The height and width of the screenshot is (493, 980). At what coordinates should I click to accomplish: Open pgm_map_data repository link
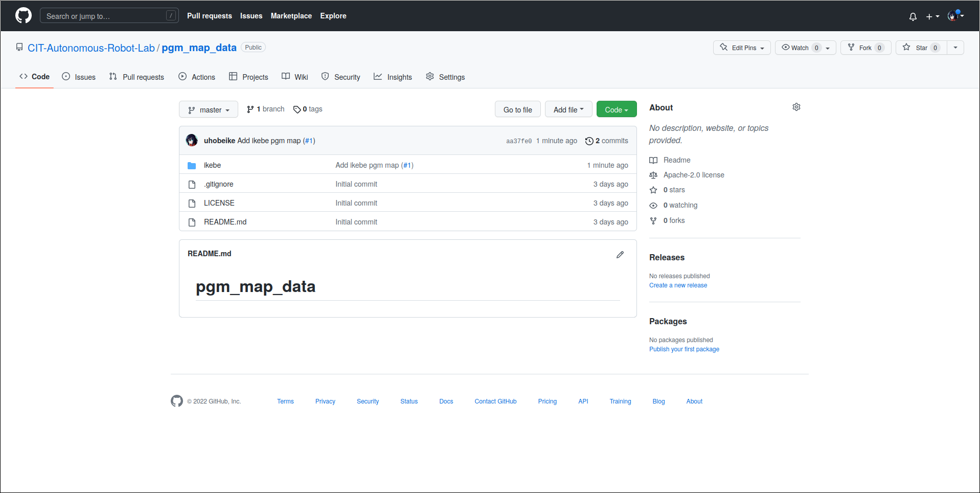pyautogui.click(x=199, y=48)
